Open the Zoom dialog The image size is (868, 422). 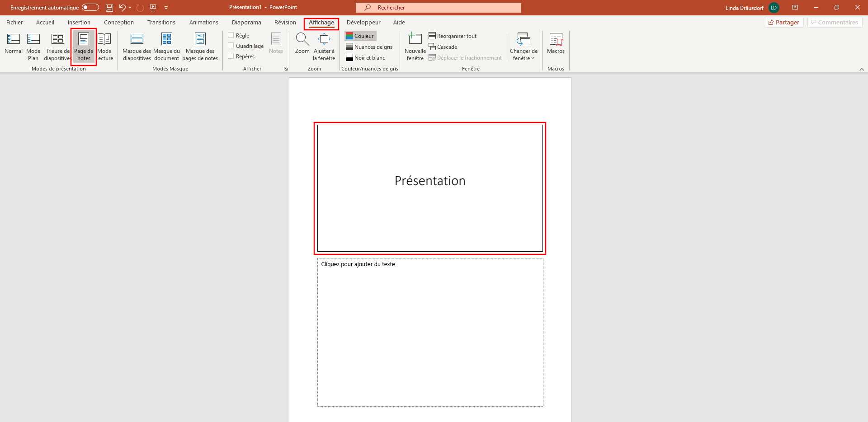tap(302, 43)
